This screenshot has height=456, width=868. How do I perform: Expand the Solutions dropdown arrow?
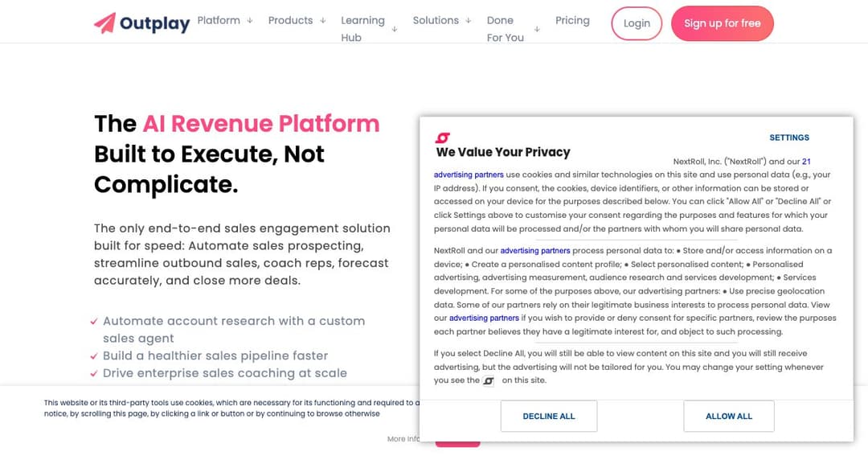coord(469,20)
